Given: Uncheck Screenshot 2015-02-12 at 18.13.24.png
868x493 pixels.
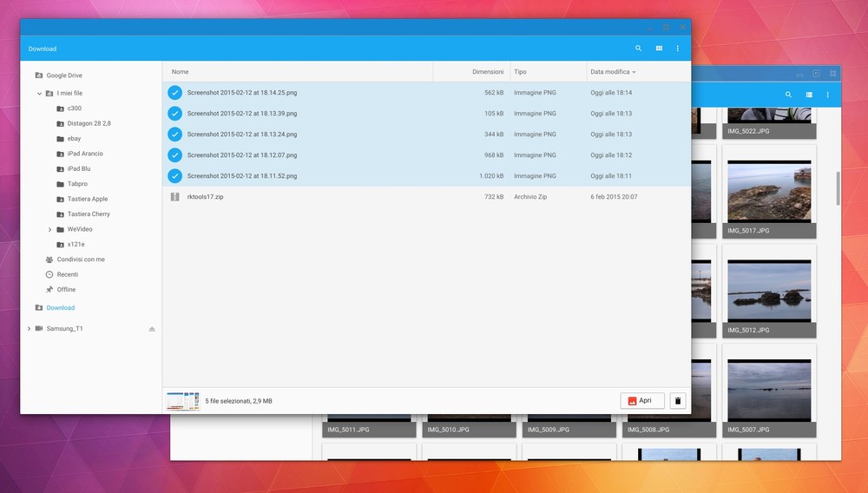Looking at the screenshot, I should click(175, 135).
